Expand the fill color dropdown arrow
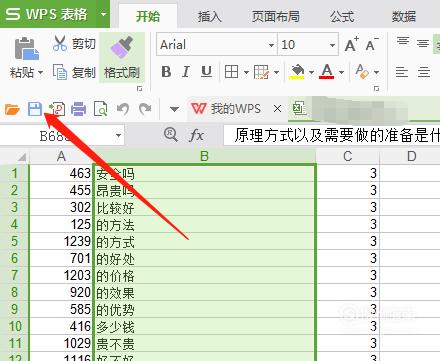 coord(311,72)
